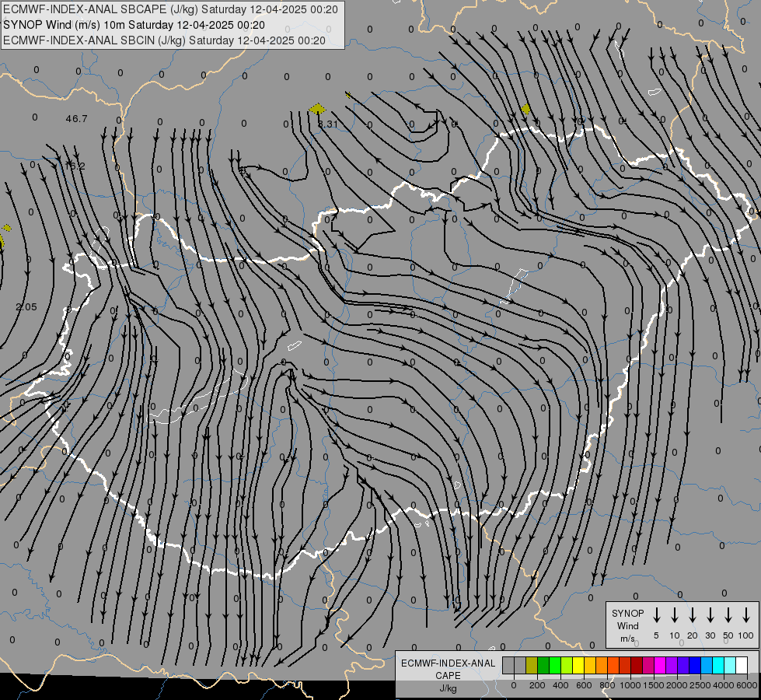
Task: Select the dark green CAPE legend swatch
Action: click(543, 665)
